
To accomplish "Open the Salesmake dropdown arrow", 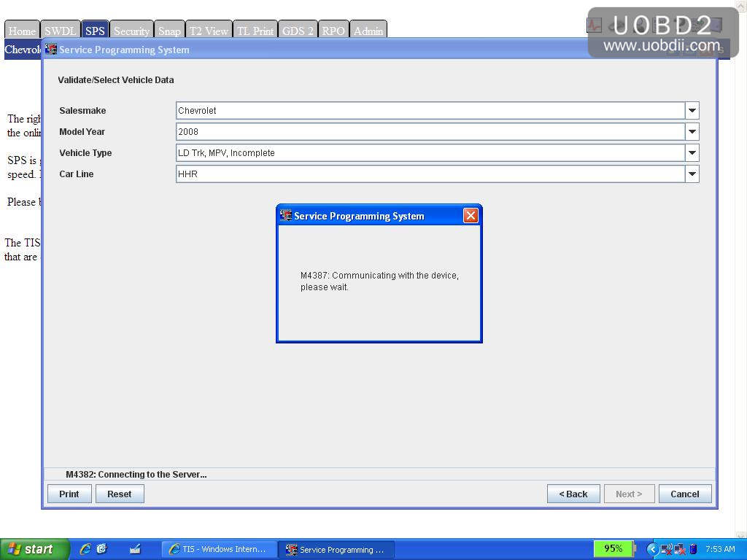I will coord(692,111).
